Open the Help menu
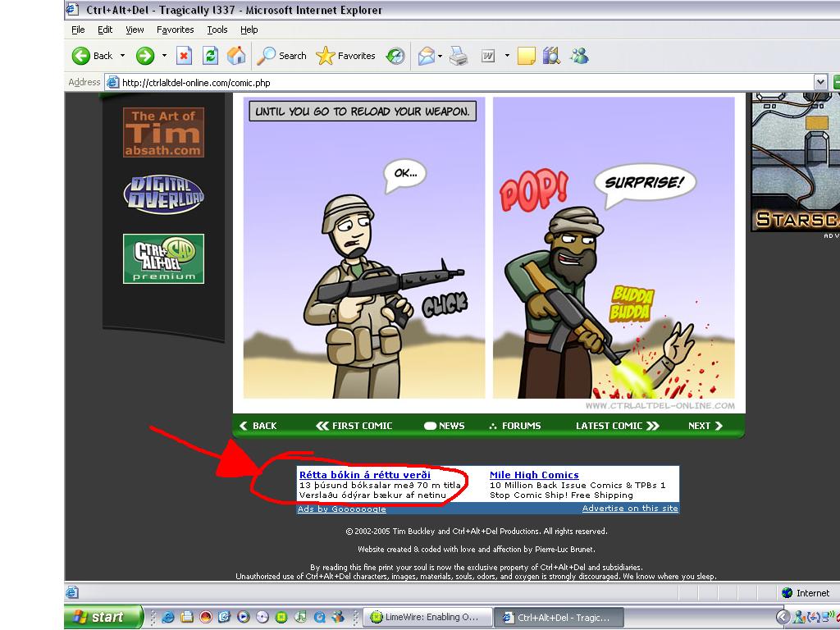The image size is (840, 630). (x=249, y=30)
